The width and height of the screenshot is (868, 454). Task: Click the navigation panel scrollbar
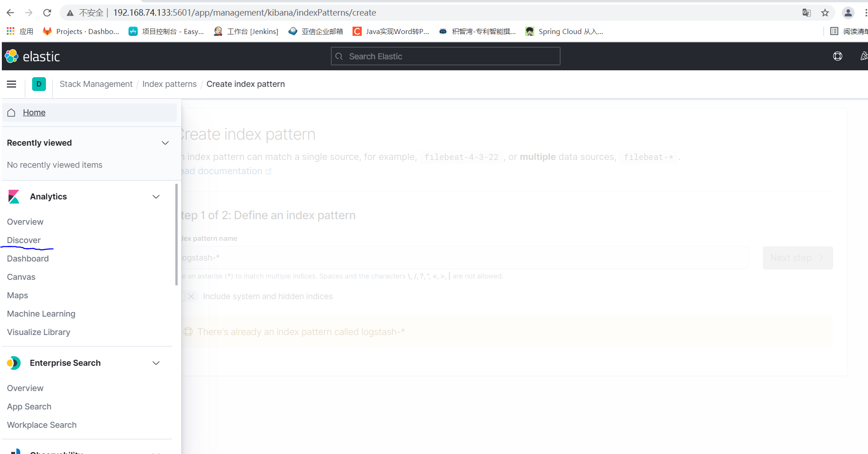pos(176,234)
